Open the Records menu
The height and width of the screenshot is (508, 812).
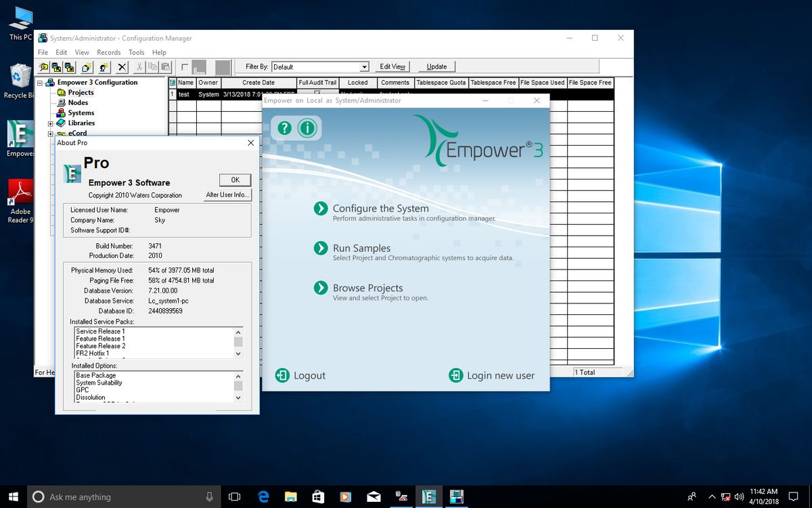pyautogui.click(x=108, y=52)
